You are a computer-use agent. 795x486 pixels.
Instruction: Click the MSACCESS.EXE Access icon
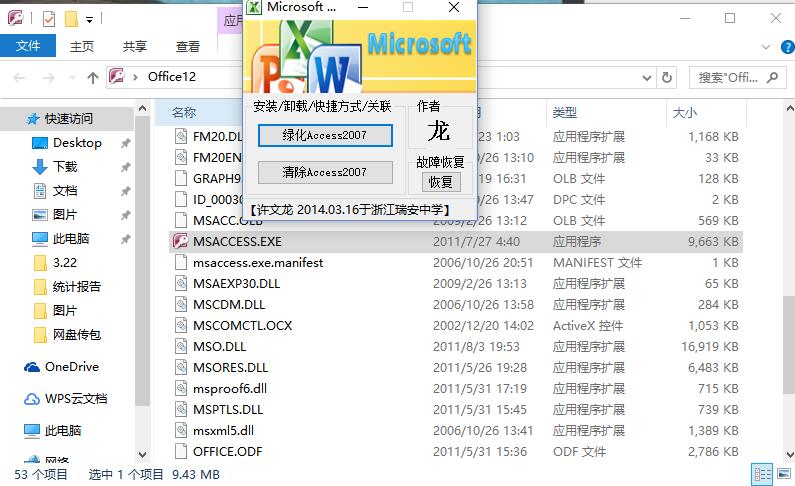(180, 242)
